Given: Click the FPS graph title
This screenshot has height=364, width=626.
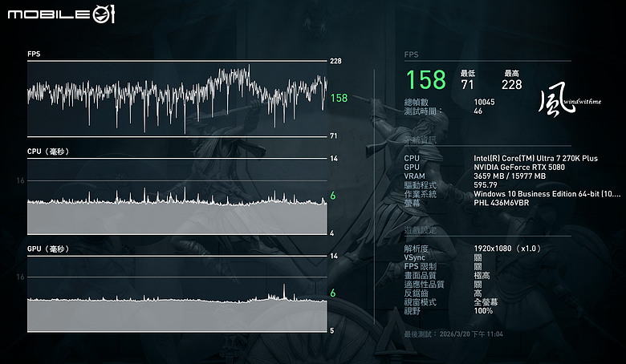Looking at the screenshot, I should tap(34, 54).
